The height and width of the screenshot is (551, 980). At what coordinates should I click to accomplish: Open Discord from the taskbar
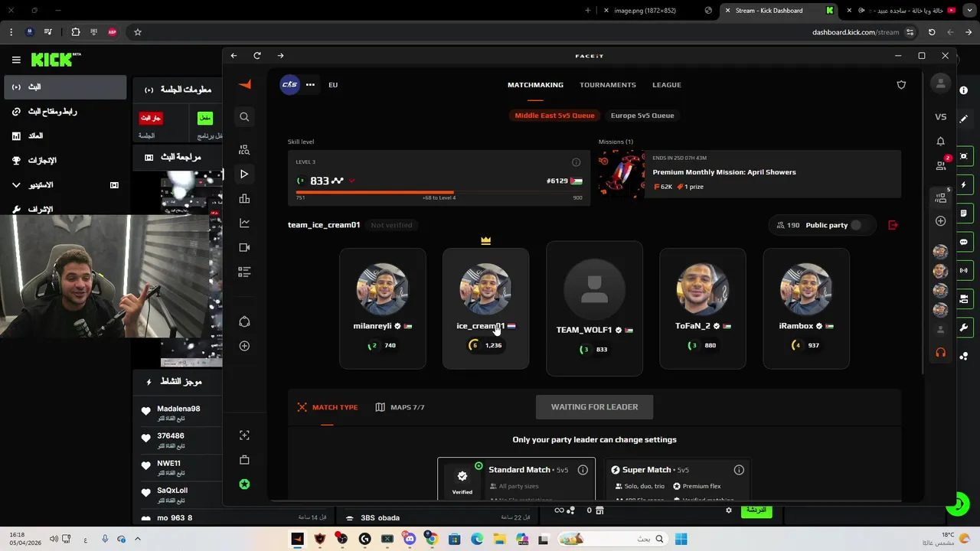tap(410, 540)
